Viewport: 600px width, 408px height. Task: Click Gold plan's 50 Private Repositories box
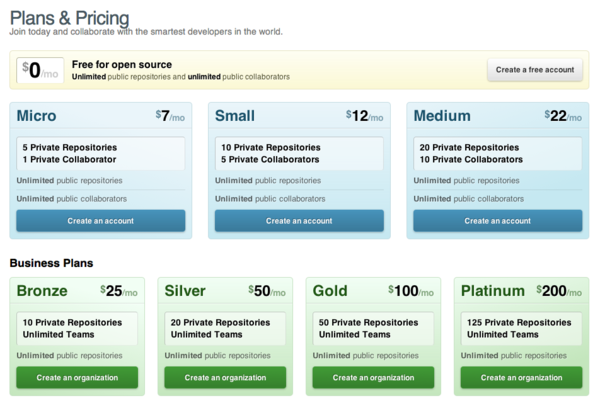coord(373,328)
